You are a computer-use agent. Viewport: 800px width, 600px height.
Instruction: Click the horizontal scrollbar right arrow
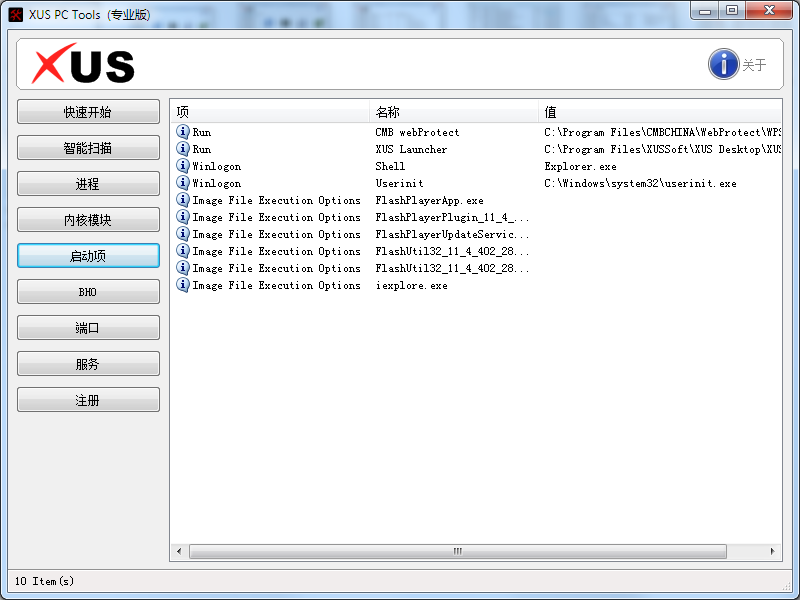point(772,552)
